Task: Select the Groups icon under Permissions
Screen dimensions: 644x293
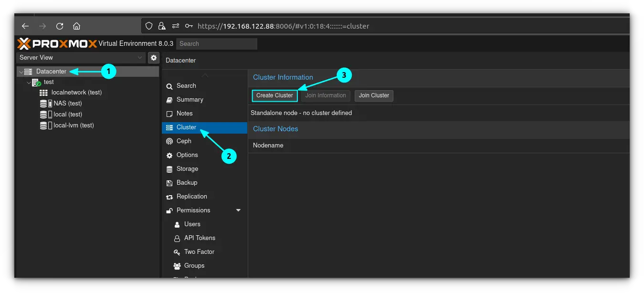Action: 177,265
